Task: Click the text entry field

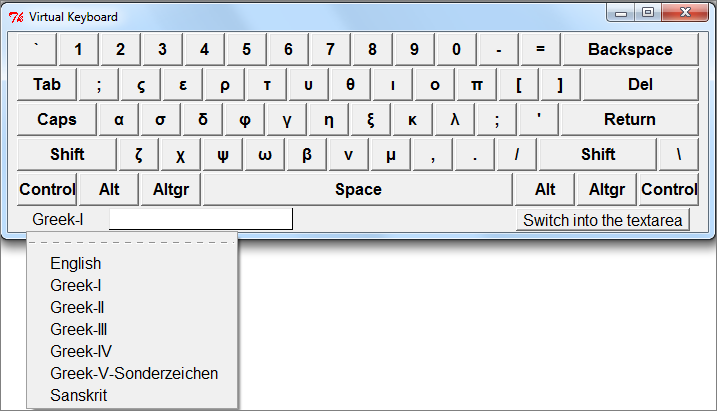Action: (201, 219)
